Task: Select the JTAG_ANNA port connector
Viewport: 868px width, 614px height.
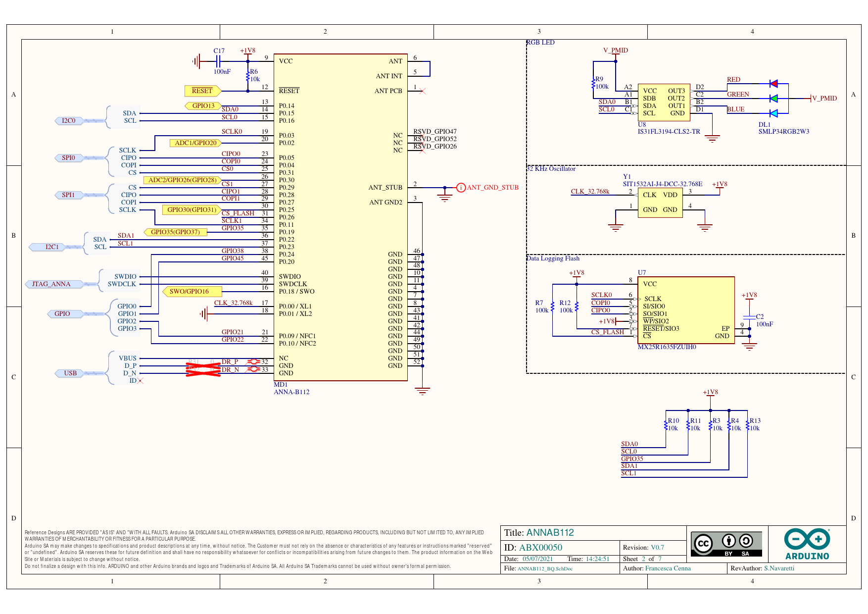Action: 51,284
